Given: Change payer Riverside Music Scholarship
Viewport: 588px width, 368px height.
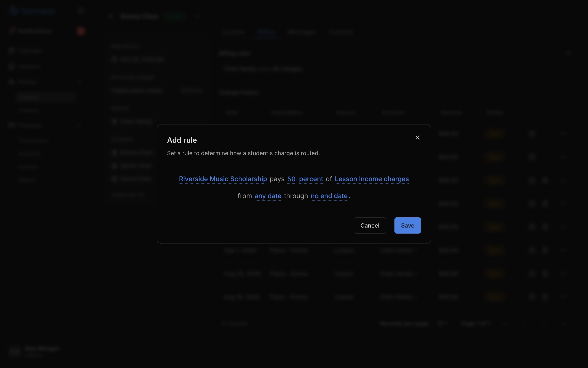Looking at the screenshot, I should click(x=223, y=179).
